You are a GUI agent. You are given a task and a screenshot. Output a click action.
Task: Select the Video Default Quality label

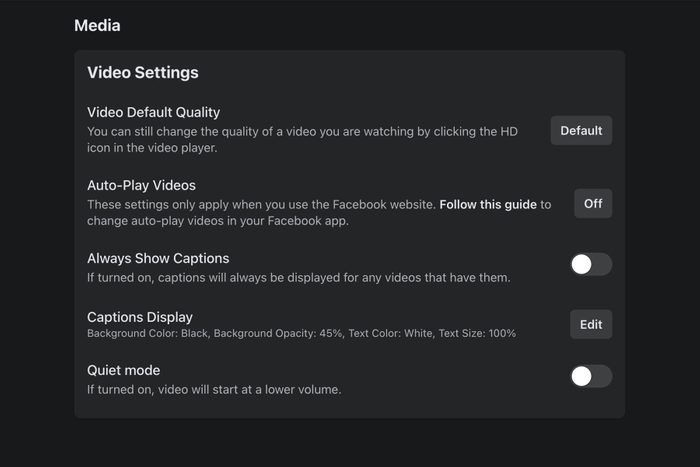coord(153,112)
